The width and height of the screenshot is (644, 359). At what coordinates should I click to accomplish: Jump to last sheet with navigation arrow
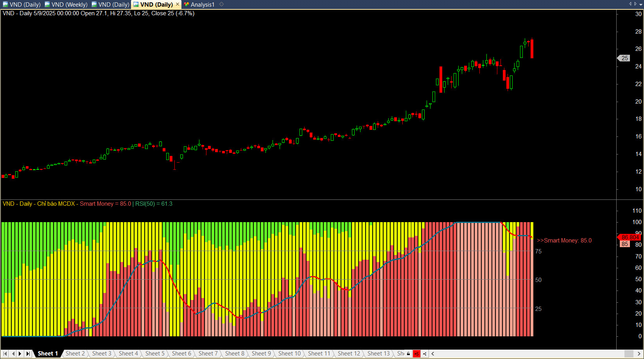(x=28, y=354)
